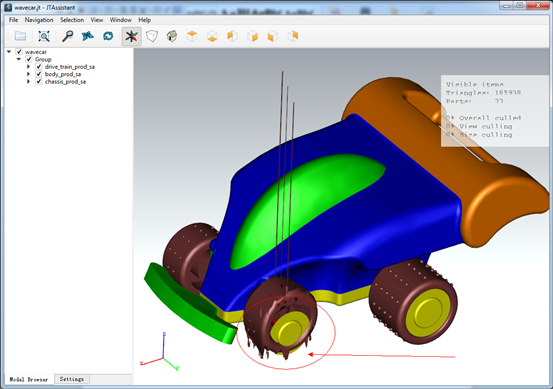Screen dimensions: 553x389
Task: Open the Selection menu
Action: (x=72, y=20)
